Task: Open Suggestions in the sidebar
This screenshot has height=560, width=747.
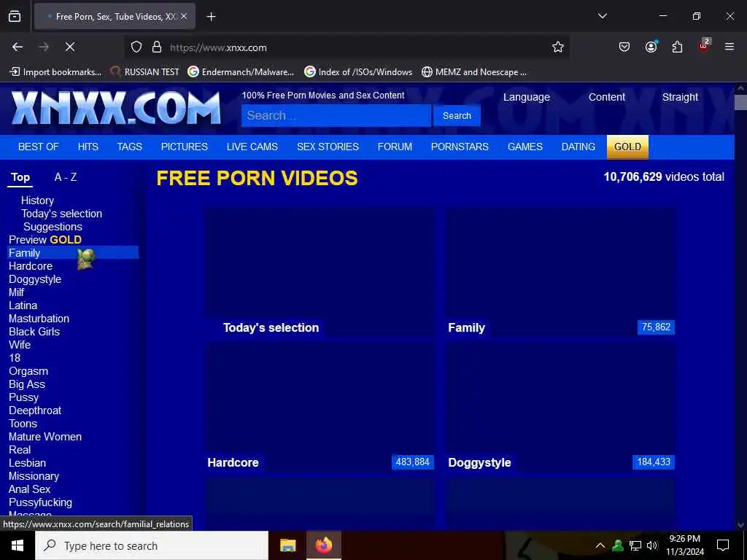Action: pos(53,227)
